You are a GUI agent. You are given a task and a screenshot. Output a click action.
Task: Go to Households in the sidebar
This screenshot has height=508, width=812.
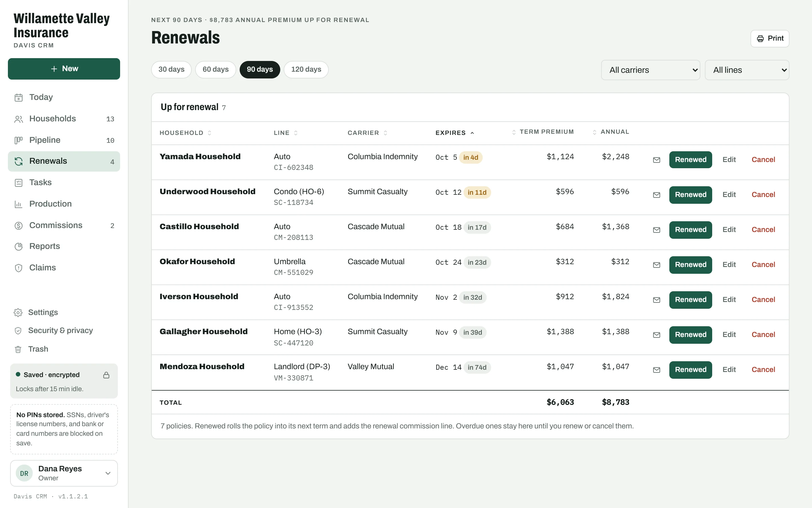(x=64, y=119)
